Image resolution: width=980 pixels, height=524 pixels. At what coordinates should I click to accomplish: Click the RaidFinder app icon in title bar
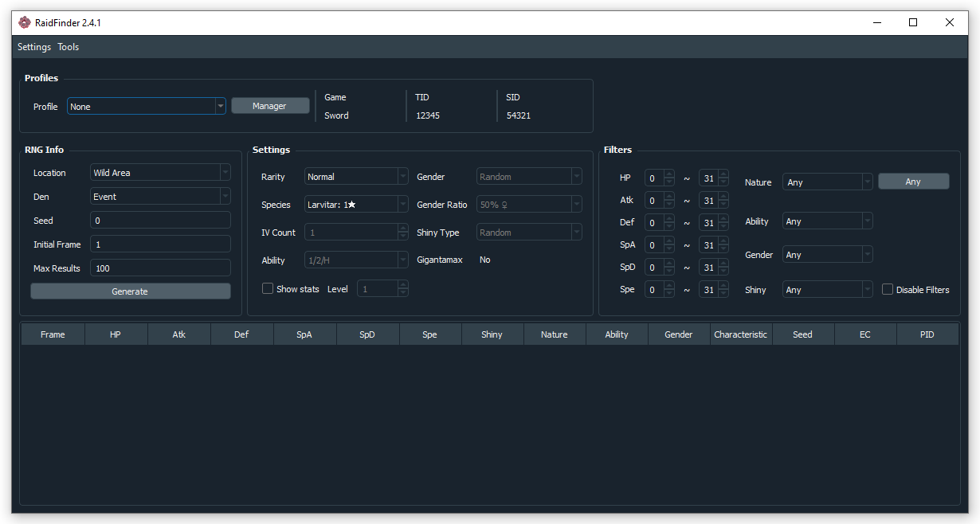pyautogui.click(x=24, y=23)
